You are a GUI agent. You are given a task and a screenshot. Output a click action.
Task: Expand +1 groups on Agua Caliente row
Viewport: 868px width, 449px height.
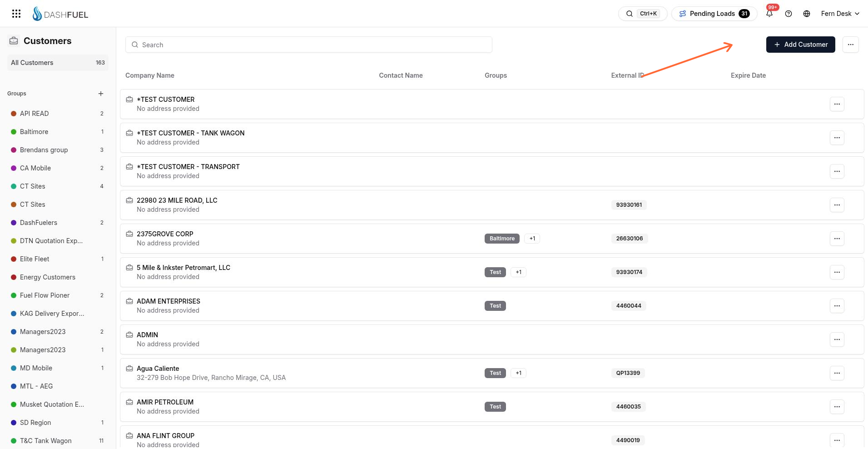click(x=519, y=373)
